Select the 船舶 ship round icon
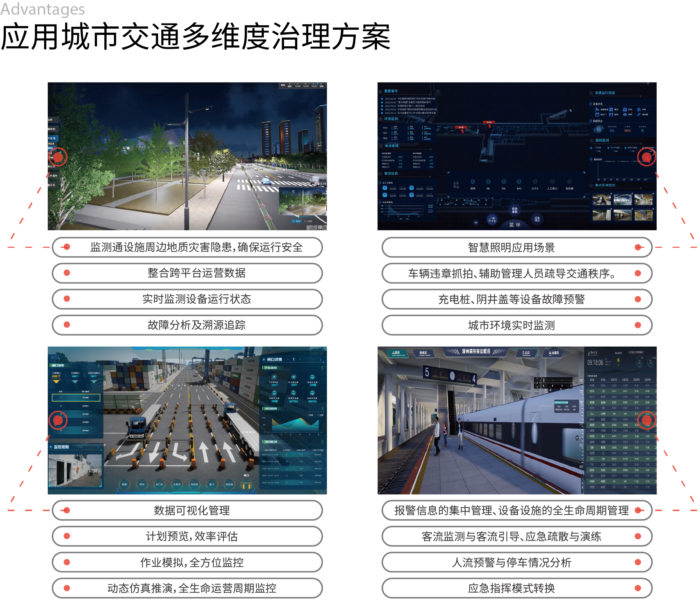The height and width of the screenshot is (604, 700). coord(125,484)
